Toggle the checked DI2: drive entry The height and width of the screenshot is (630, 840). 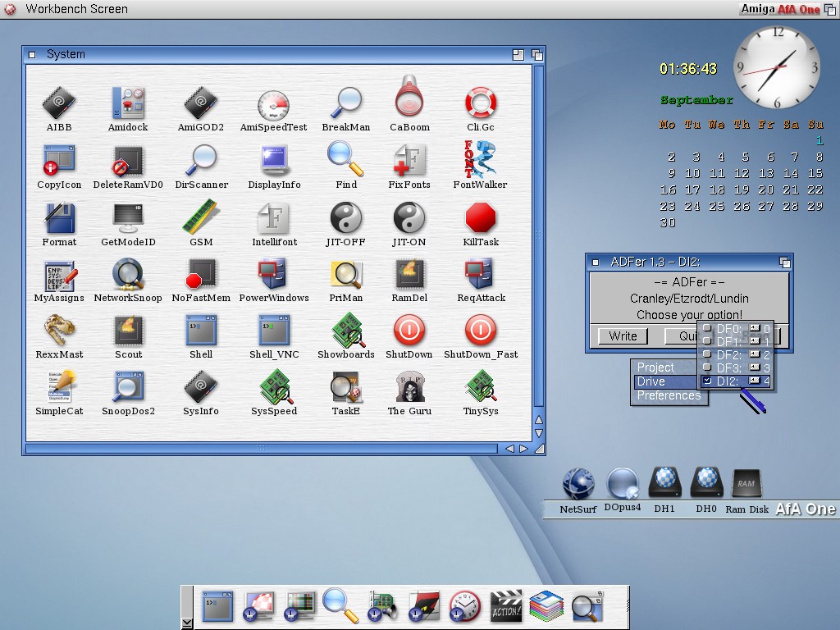(707, 381)
